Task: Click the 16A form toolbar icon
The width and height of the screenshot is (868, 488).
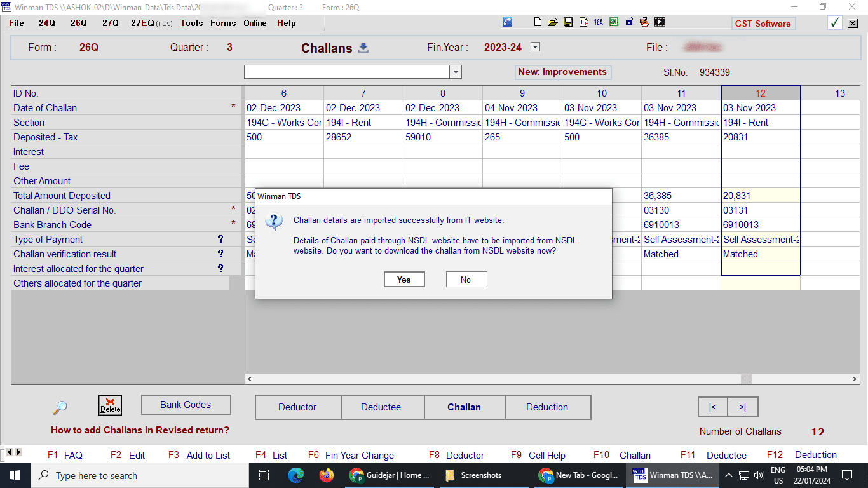Action: (x=598, y=22)
